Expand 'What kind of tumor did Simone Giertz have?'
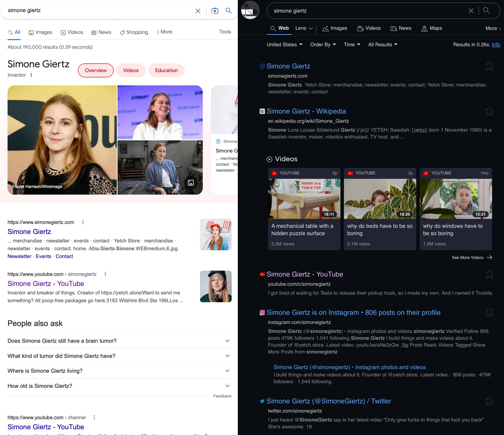This screenshot has height=435, width=504. [x=119, y=356]
